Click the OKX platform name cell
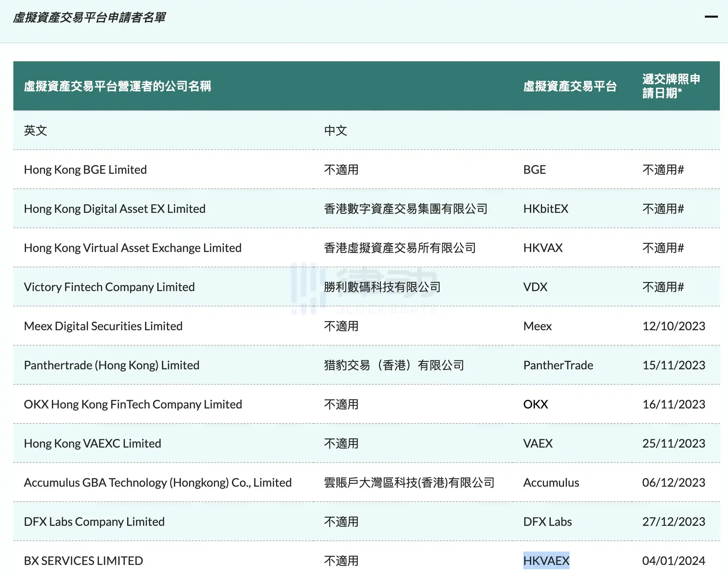Viewport: 728px width, 577px height. (x=535, y=404)
